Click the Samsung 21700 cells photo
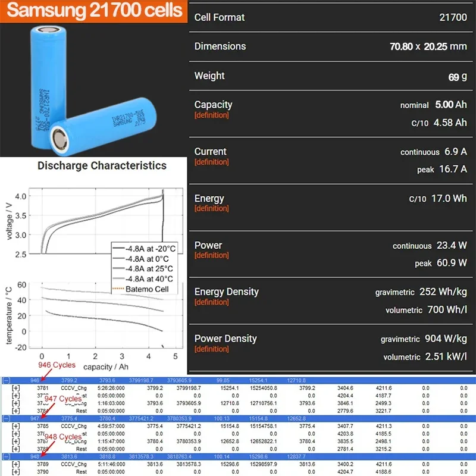The height and width of the screenshot is (476, 476). (x=93, y=90)
